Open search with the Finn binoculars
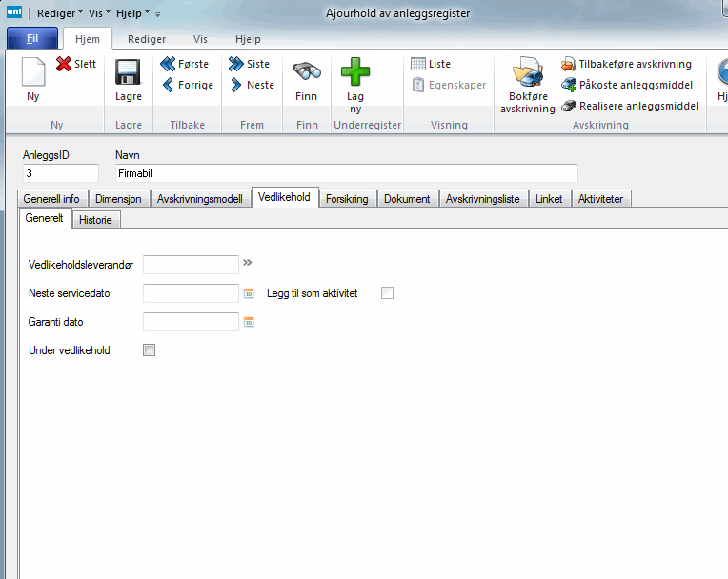 coord(307,73)
